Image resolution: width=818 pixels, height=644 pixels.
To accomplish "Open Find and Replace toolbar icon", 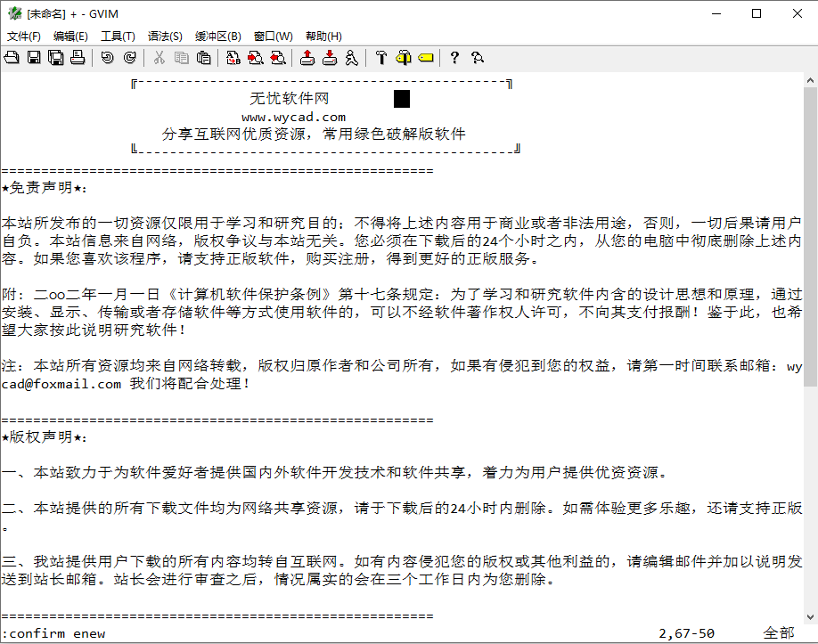I will (x=233, y=58).
